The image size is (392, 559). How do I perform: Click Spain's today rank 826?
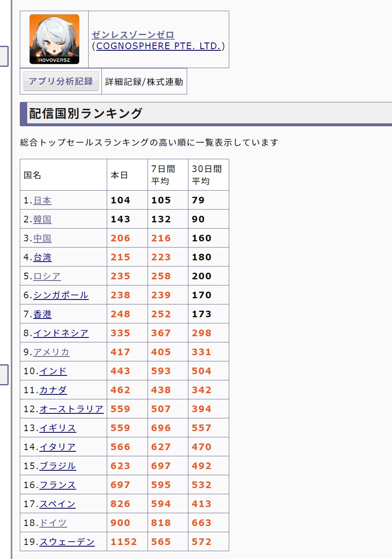[120, 504]
